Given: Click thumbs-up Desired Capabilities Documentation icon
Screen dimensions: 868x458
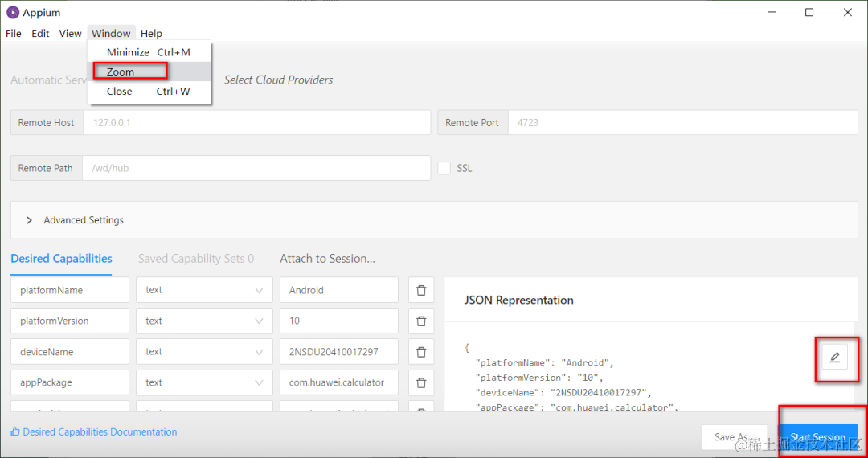Looking at the screenshot, I should point(15,431).
